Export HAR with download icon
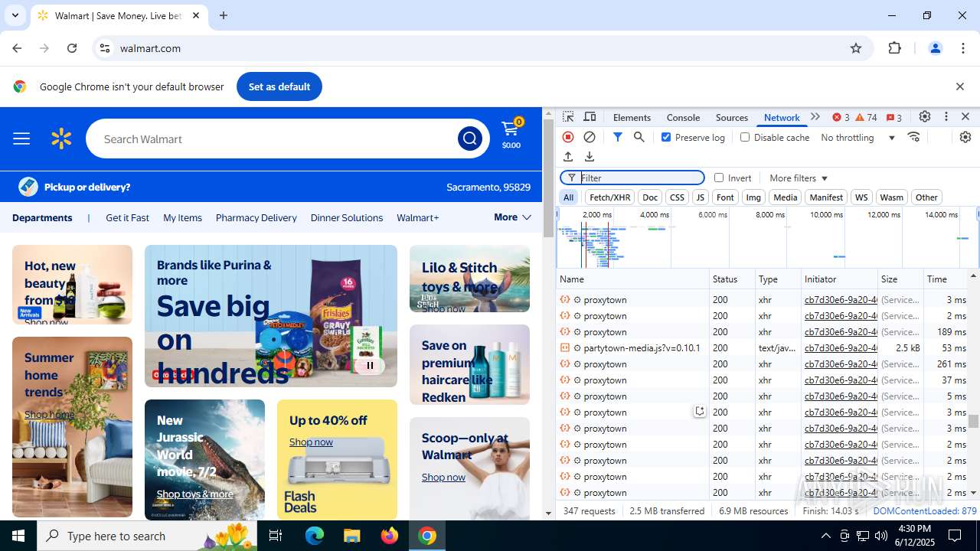Image resolution: width=980 pixels, height=551 pixels. [x=590, y=157]
